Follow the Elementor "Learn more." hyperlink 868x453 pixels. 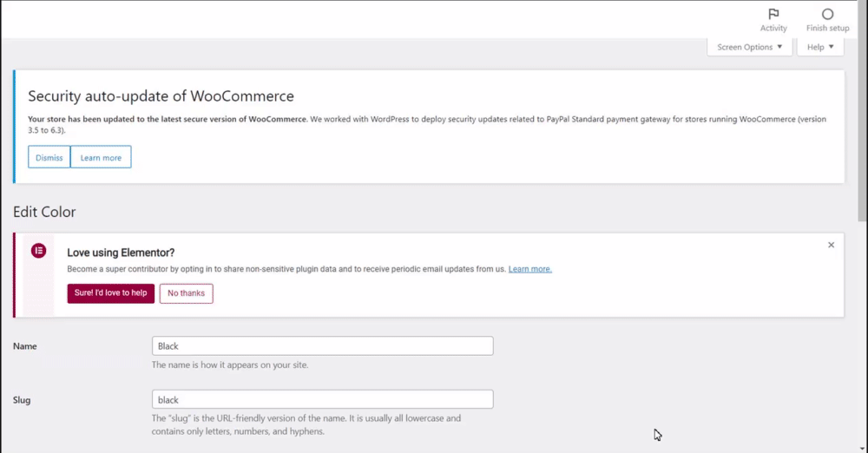click(x=530, y=269)
